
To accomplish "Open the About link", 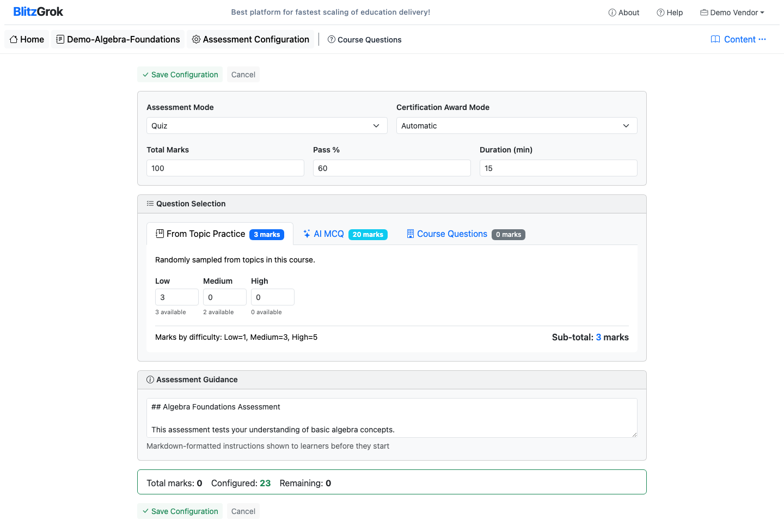I will pyautogui.click(x=624, y=13).
